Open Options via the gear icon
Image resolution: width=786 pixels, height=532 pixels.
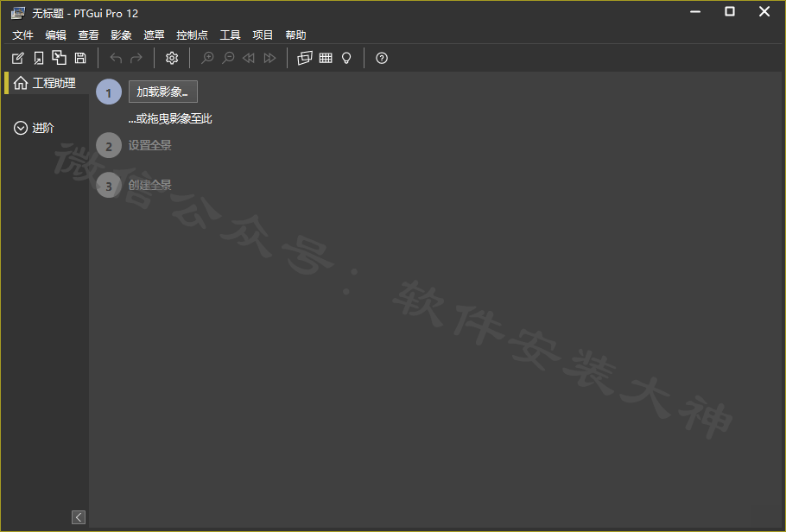[x=172, y=58]
